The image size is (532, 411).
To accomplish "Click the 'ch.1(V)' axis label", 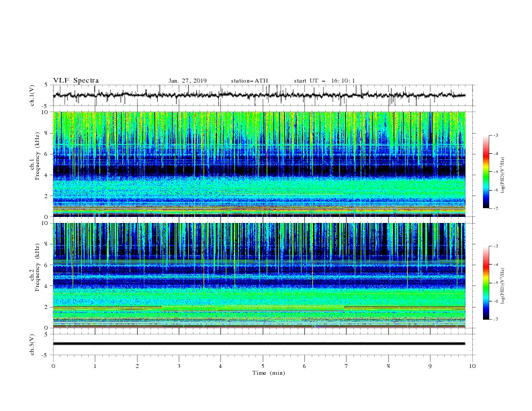I will point(32,95).
